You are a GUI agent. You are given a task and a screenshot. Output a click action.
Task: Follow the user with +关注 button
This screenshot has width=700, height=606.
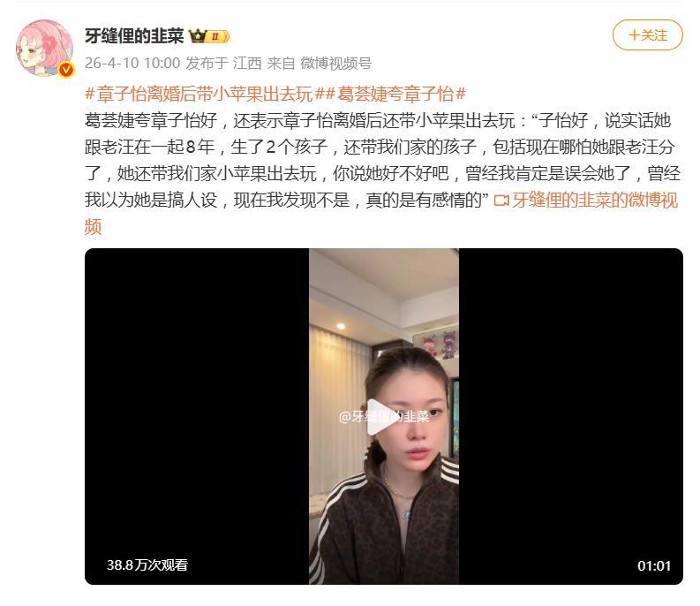pyautogui.click(x=648, y=34)
